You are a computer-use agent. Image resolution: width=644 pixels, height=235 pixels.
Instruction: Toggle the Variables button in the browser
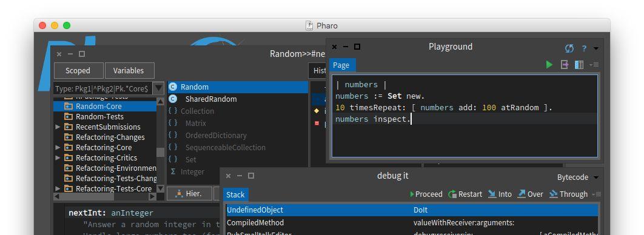[x=129, y=70]
